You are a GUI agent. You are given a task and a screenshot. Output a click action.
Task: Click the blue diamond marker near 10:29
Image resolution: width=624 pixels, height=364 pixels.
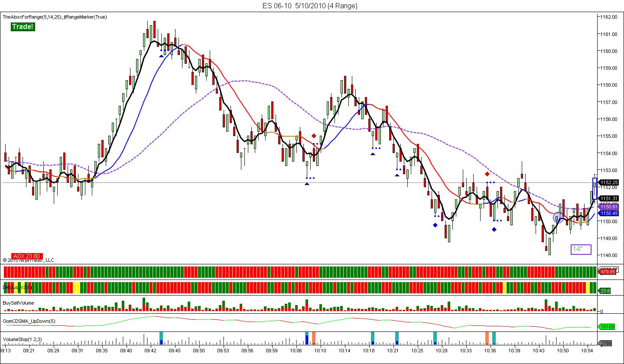coord(435,225)
